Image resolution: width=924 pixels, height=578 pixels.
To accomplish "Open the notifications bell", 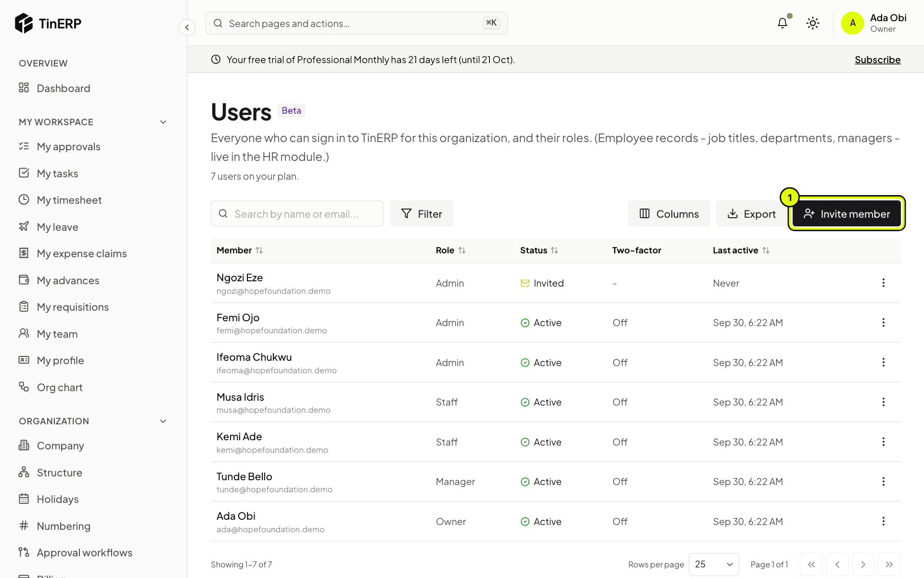I will pos(783,23).
